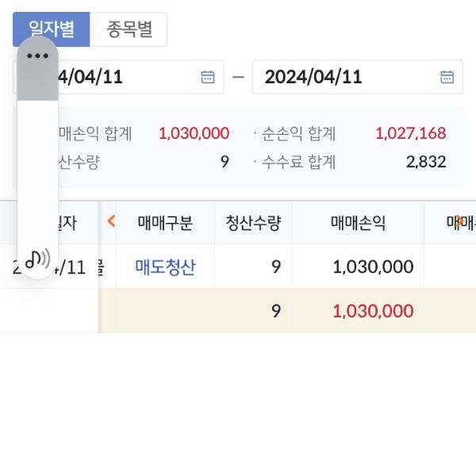Switch to the 일자별 tab
Screen dimensions: 476x476
click(52, 29)
